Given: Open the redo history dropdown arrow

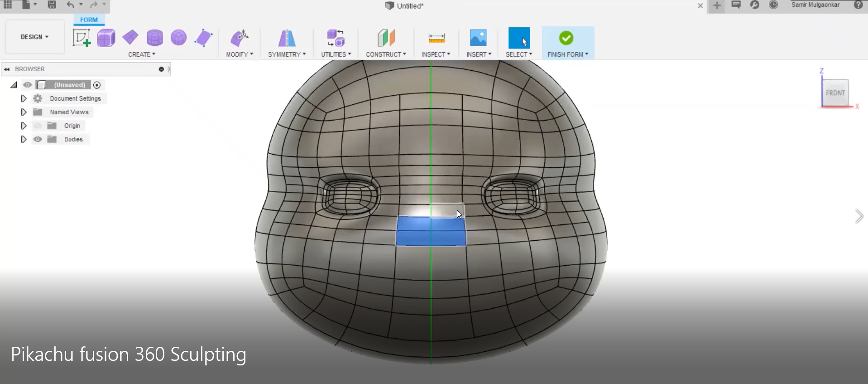Looking at the screenshot, I should click(x=104, y=5).
